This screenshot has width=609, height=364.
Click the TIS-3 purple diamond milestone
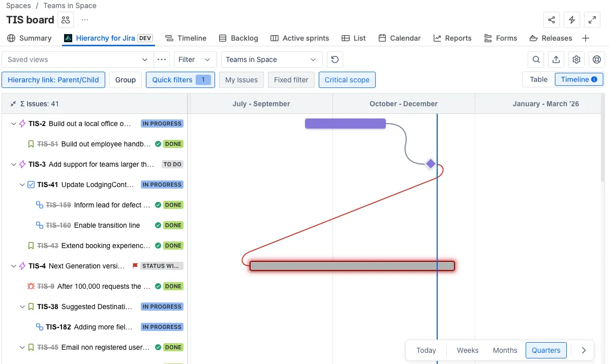tap(431, 164)
